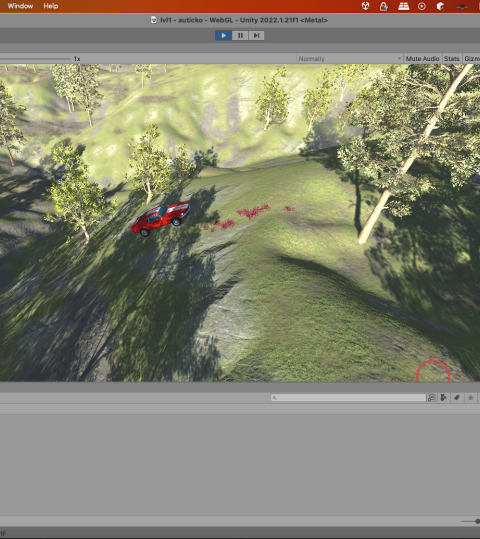Toggle Gizmos in the Game view
The width and height of the screenshot is (480, 539).
[x=472, y=59]
